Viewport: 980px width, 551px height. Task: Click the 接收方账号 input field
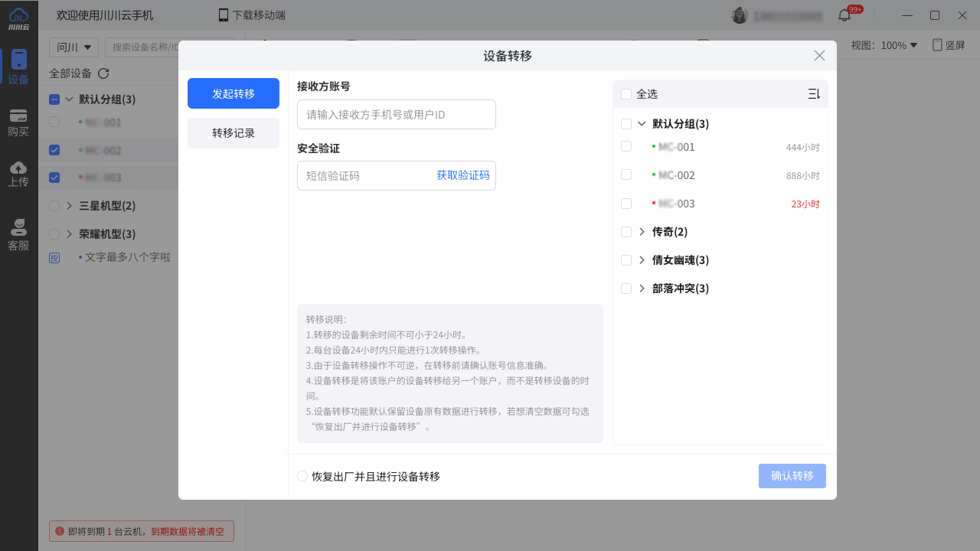click(396, 115)
